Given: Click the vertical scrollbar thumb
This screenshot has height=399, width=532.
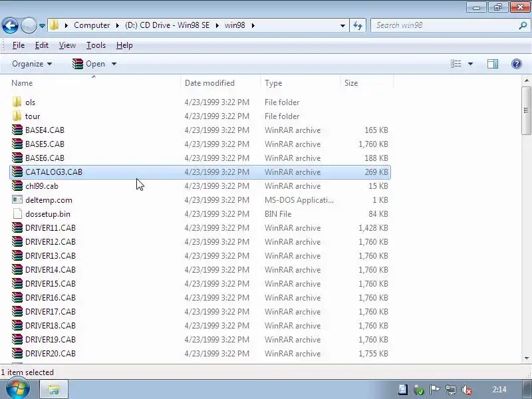Looking at the screenshot, I should [526, 110].
